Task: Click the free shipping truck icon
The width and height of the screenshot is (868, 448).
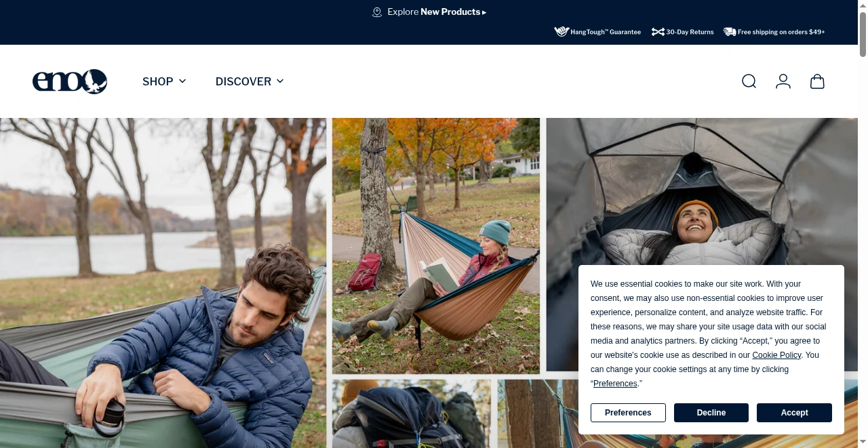Action: 730,32
